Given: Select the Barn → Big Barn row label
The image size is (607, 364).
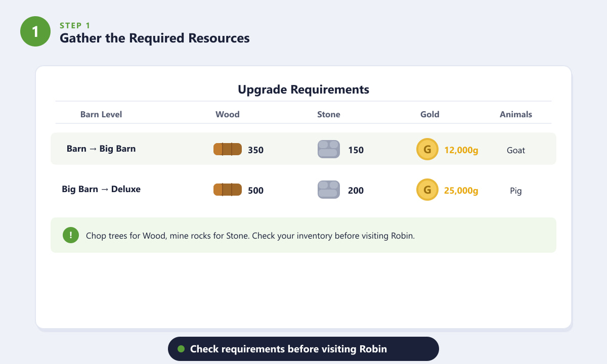Looking at the screenshot, I should pyautogui.click(x=101, y=149).
